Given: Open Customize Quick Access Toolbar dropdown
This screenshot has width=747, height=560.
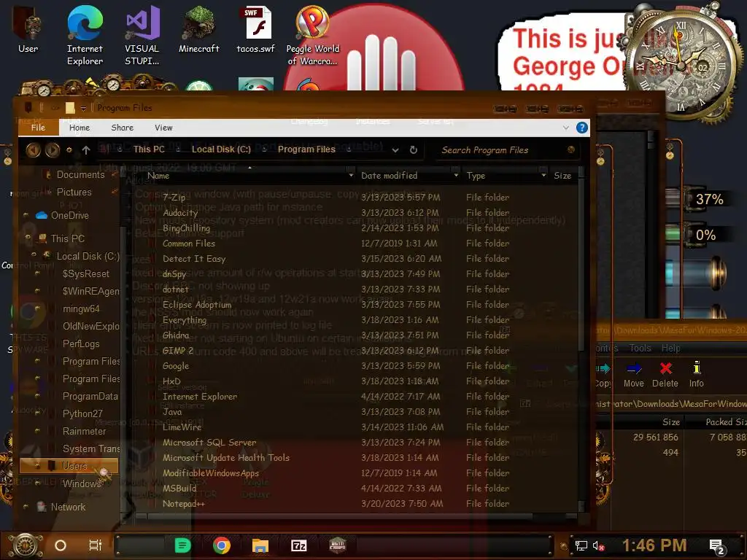Looking at the screenshot, I should click(83, 109).
